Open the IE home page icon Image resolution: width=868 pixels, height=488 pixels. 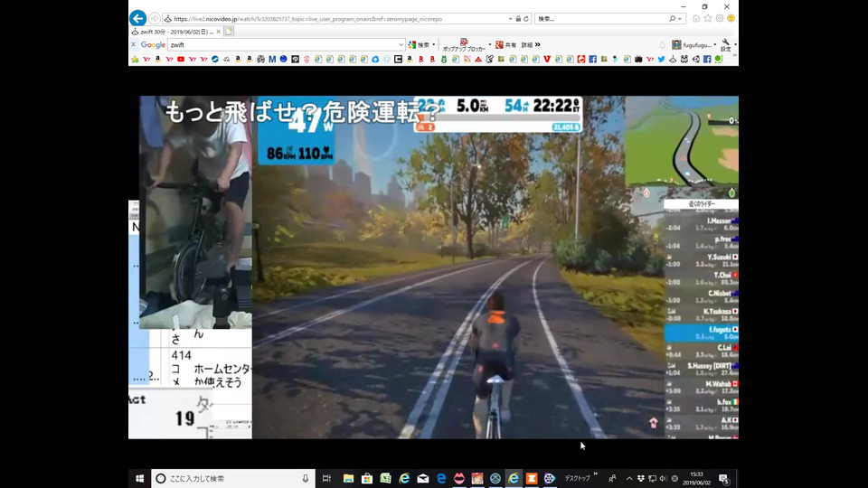click(x=696, y=19)
